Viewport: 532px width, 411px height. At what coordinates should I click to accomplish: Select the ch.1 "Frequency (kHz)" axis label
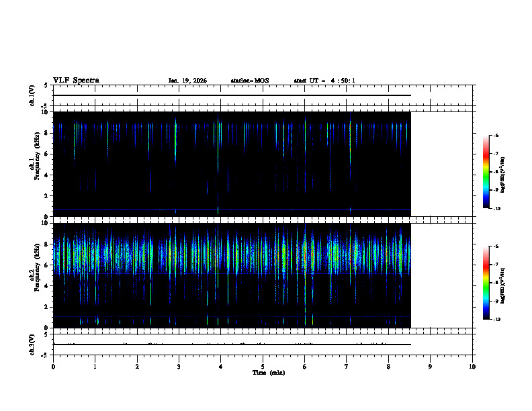(38, 156)
